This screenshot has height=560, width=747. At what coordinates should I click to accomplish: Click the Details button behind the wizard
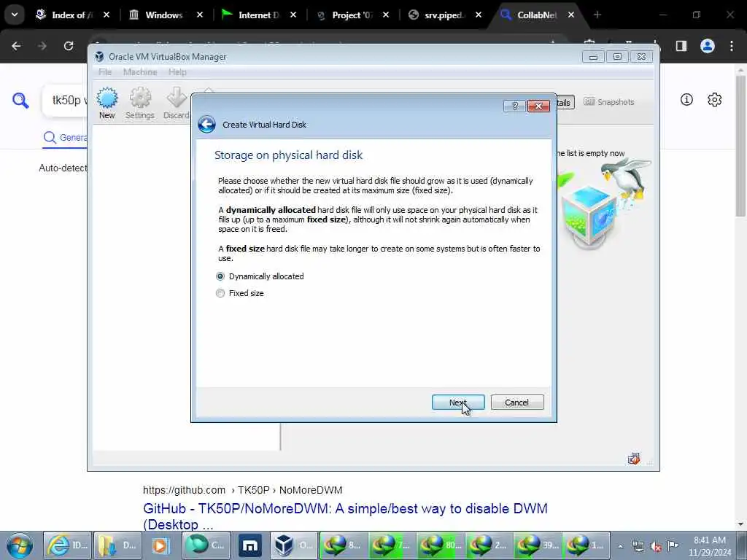point(565,102)
